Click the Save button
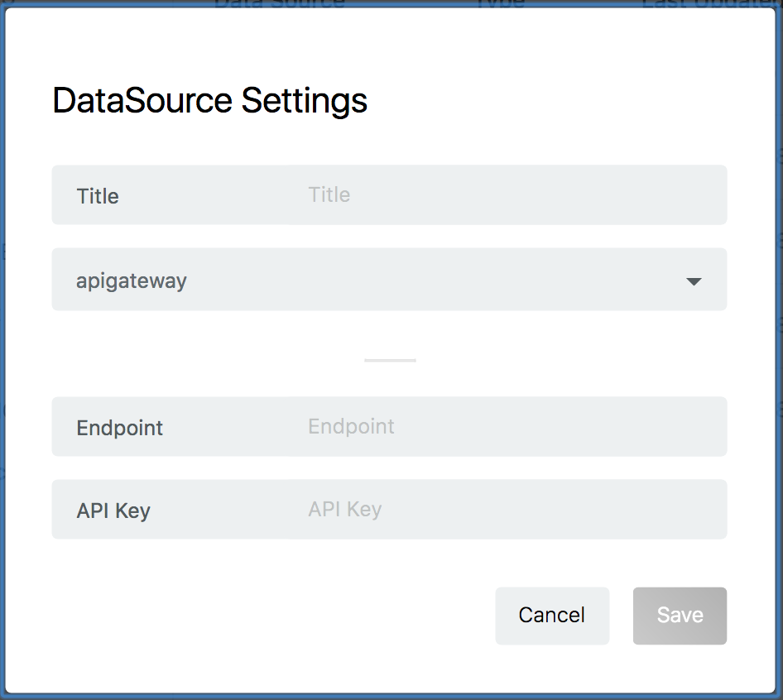Image resolution: width=783 pixels, height=700 pixels. tap(680, 616)
